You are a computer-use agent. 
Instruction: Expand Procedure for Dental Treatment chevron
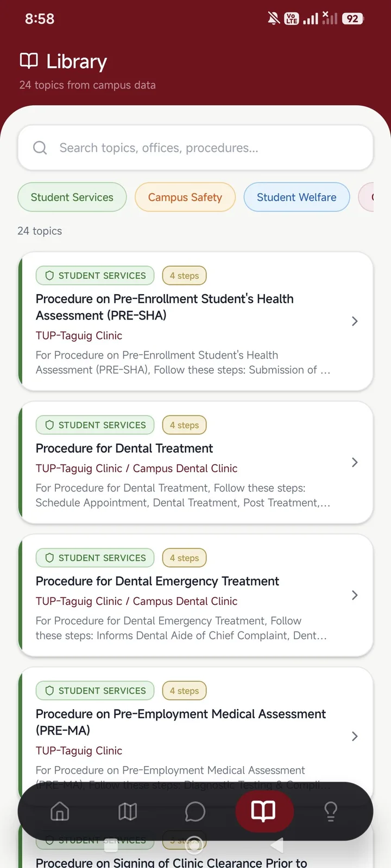(355, 462)
